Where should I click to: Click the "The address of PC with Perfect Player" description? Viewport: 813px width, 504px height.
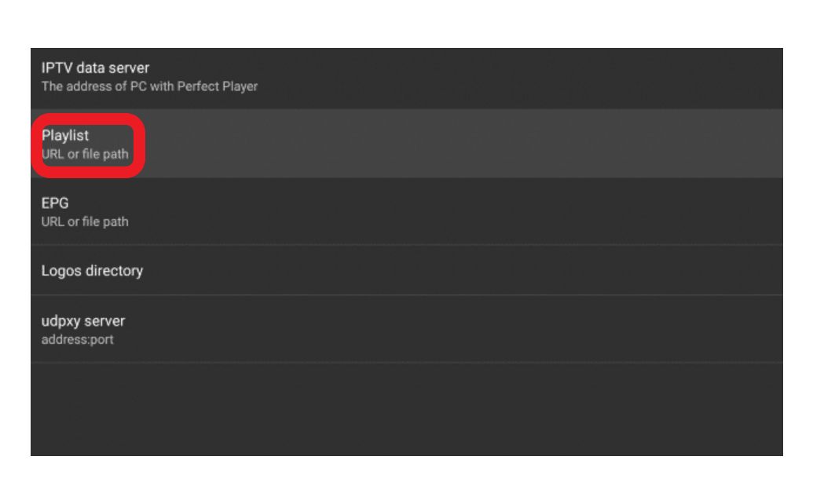(149, 86)
